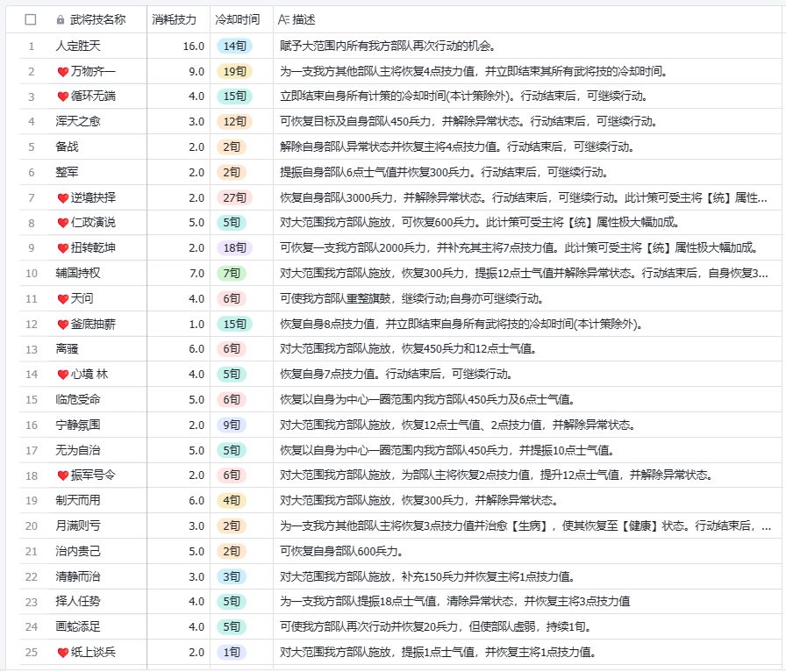Open the truncated description of 逆境抉择

527,197
